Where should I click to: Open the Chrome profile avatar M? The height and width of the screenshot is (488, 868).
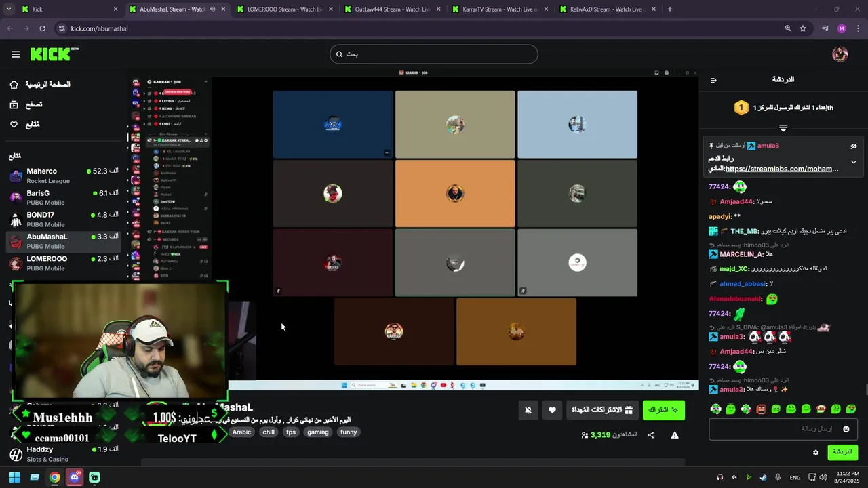842,28
